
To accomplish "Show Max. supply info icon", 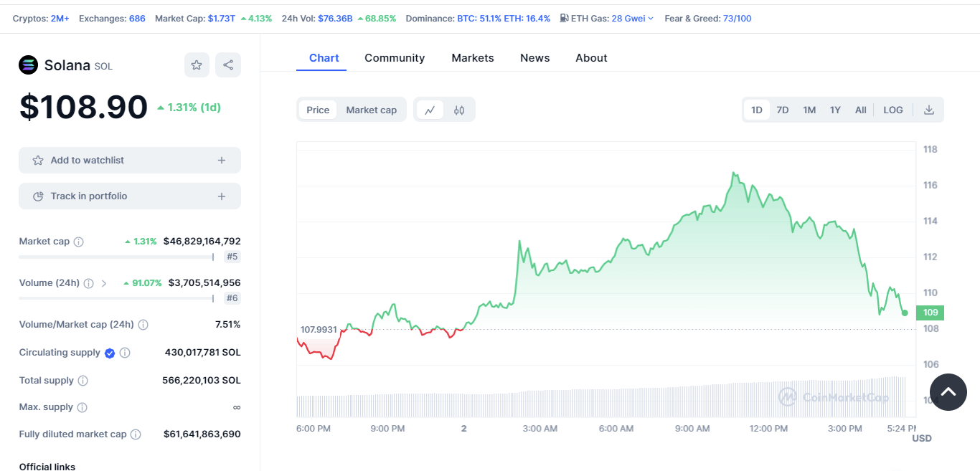I will tap(82, 407).
